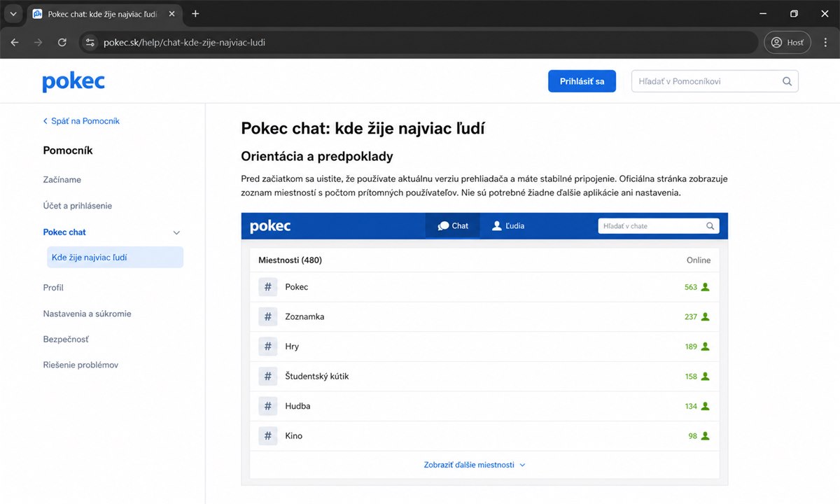Image resolution: width=840 pixels, height=504 pixels.
Task: Click the hash icon beside Študentský kútik
Action: click(x=267, y=377)
